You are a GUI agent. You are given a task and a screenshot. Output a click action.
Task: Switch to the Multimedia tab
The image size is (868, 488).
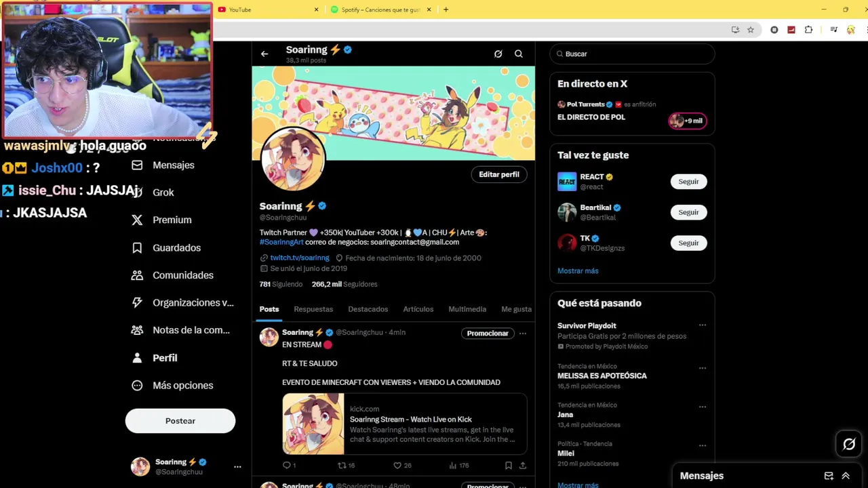pos(467,310)
